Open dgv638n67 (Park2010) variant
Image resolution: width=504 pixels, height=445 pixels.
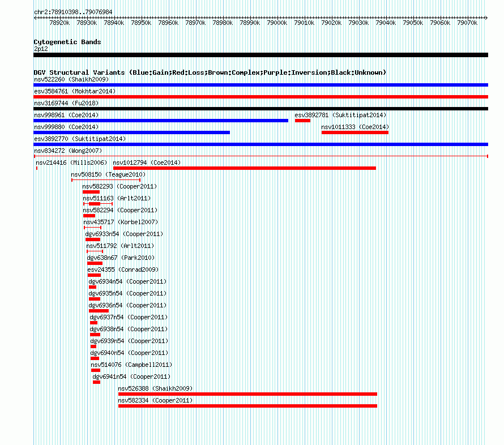[x=121, y=258]
